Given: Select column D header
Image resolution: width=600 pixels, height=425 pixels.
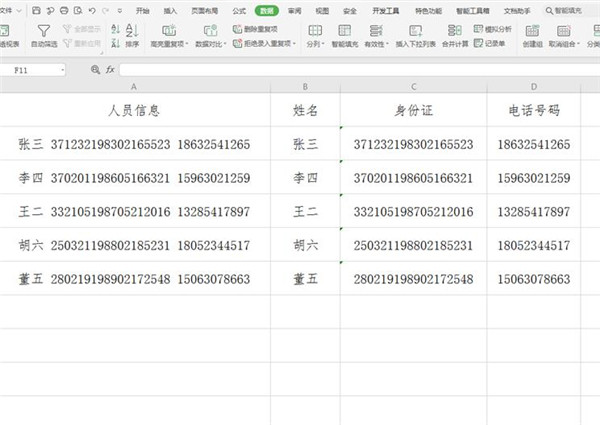Looking at the screenshot, I should (x=533, y=87).
